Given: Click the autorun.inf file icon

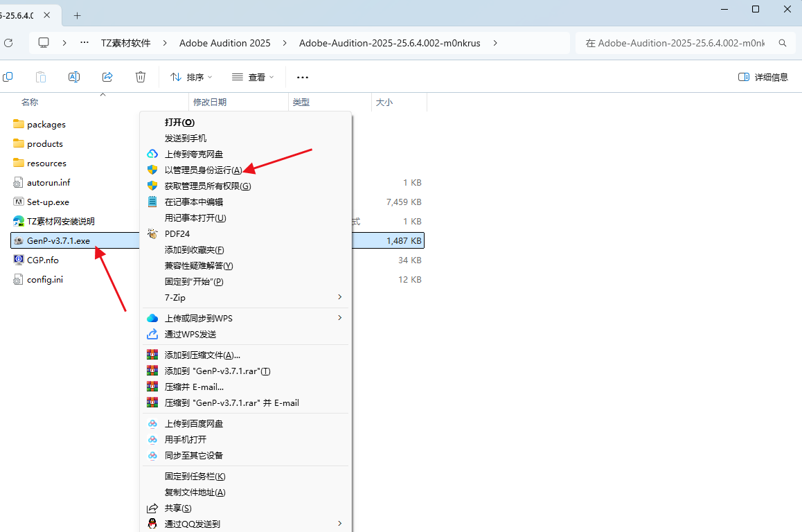Looking at the screenshot, I should 19,182.
